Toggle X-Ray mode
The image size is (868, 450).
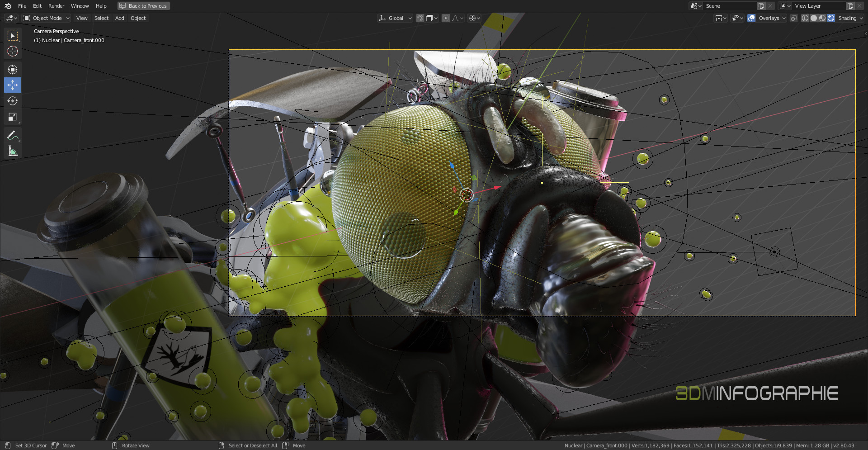pos(794,18)
